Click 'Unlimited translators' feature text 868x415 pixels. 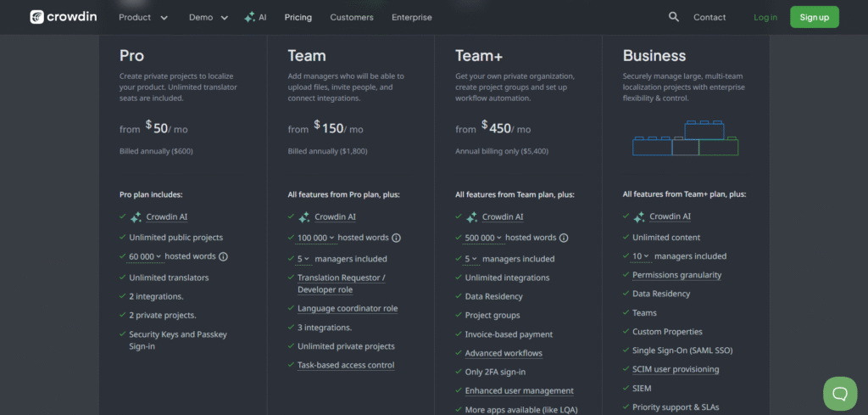(x=169, y=278)
